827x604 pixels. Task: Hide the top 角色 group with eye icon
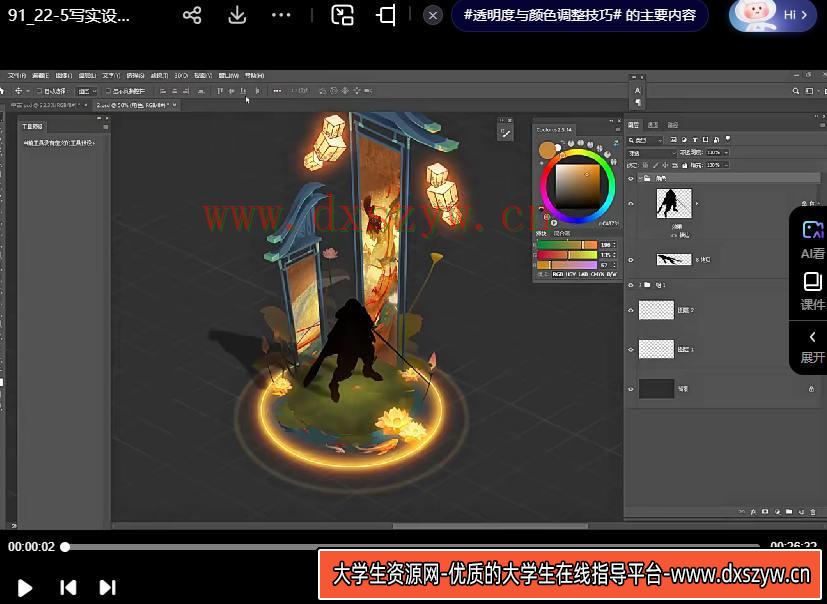click(x=631, y=178)
